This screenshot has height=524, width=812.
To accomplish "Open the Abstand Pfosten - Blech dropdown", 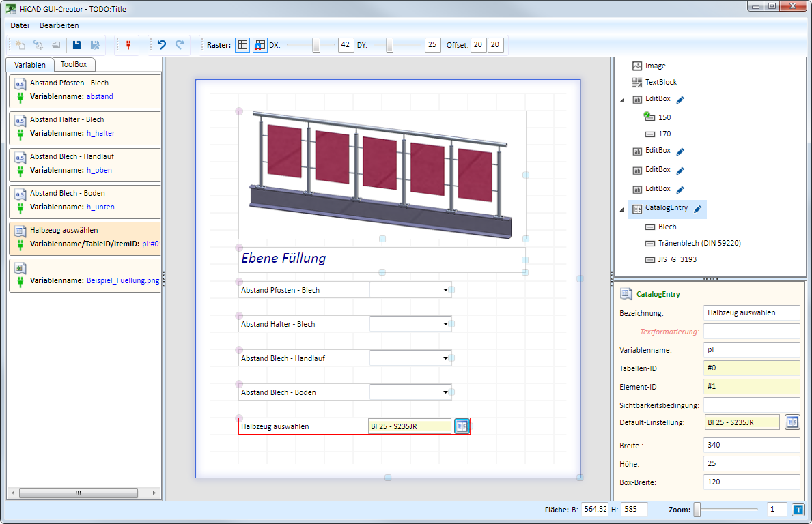I will pyautogui.click(x=445, y=290).
